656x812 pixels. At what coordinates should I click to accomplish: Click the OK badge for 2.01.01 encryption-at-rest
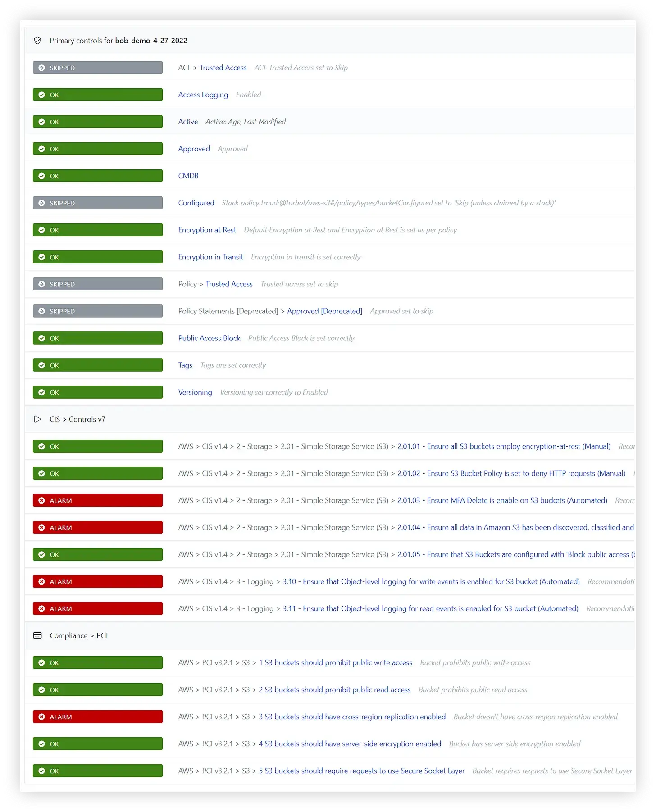pyautogui.click(x=98, y=446)
